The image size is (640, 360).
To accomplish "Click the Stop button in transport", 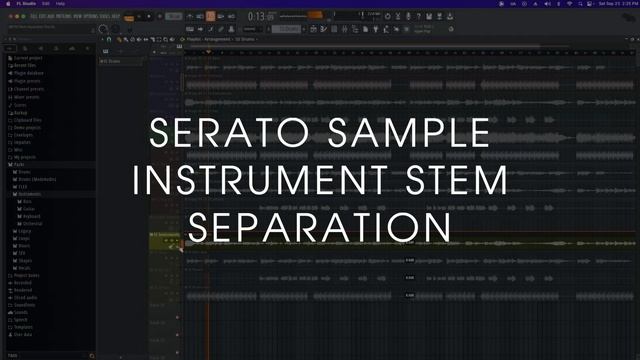I will pyautogui.click(x=149, y=16).
